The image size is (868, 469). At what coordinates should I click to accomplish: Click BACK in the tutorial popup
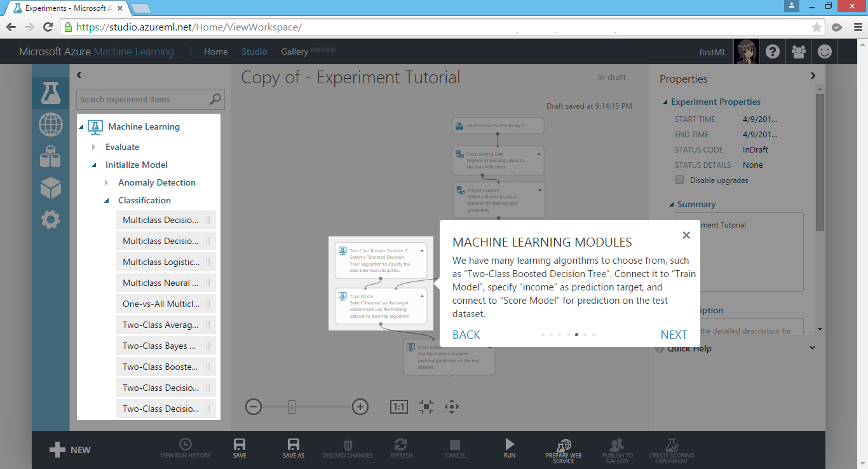coord(466,335)
